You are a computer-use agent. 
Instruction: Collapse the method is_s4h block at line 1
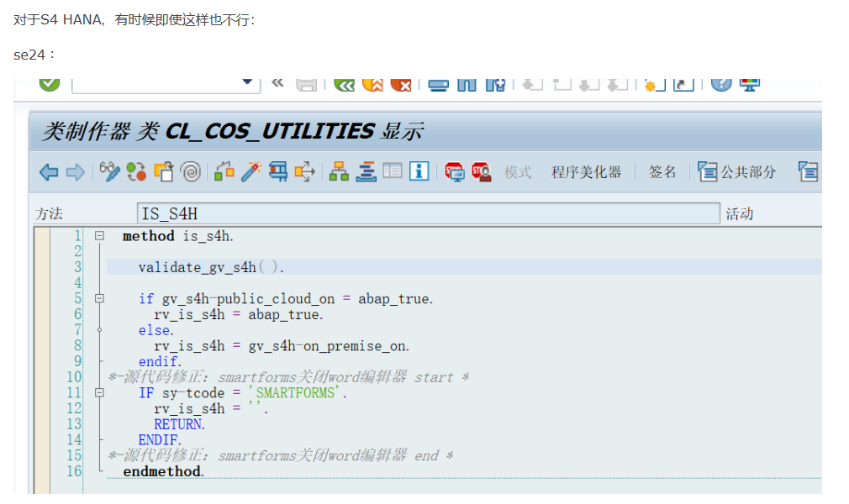pos(100,235)
